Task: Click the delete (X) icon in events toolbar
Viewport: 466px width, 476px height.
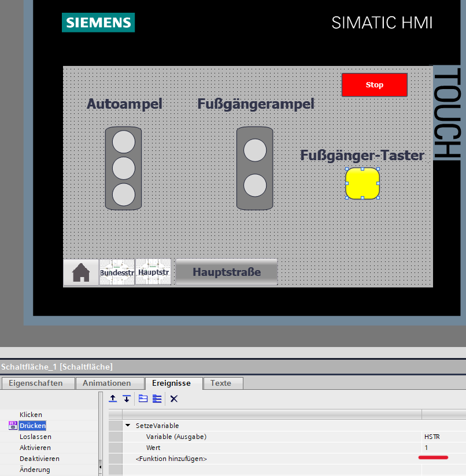Action: pos(173,398)
